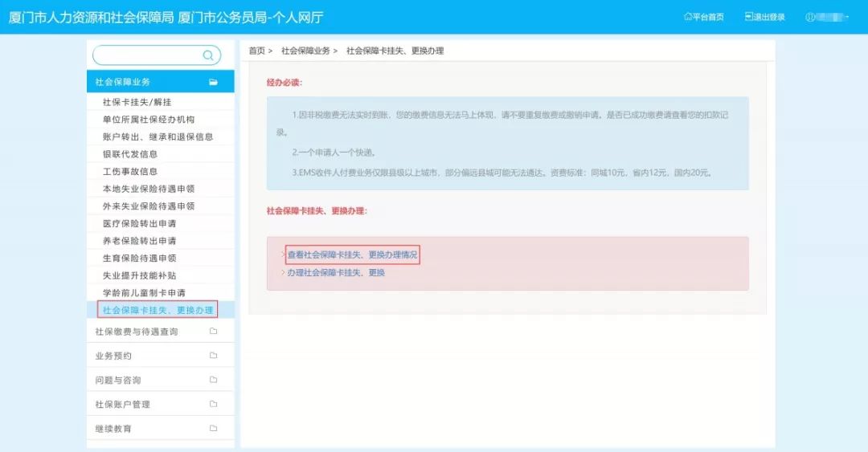Select 银联代发信息 in the sidebar

click(x=130, y=154)
